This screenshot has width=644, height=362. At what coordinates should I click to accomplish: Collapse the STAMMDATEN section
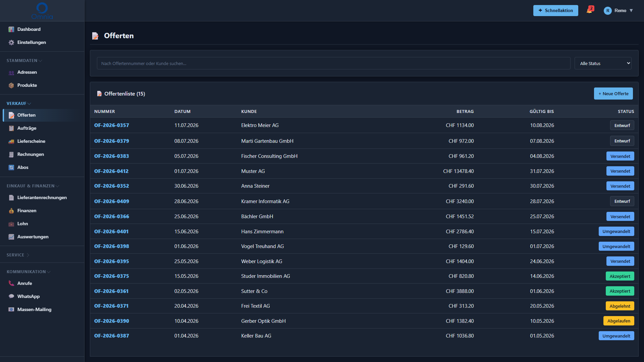click(x=24, y=61)
